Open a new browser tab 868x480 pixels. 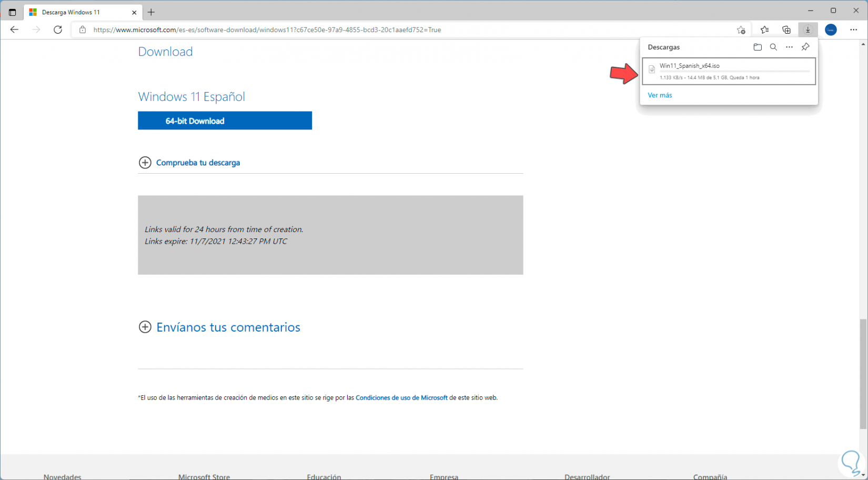pyautogui.click(x=152, y=12)
